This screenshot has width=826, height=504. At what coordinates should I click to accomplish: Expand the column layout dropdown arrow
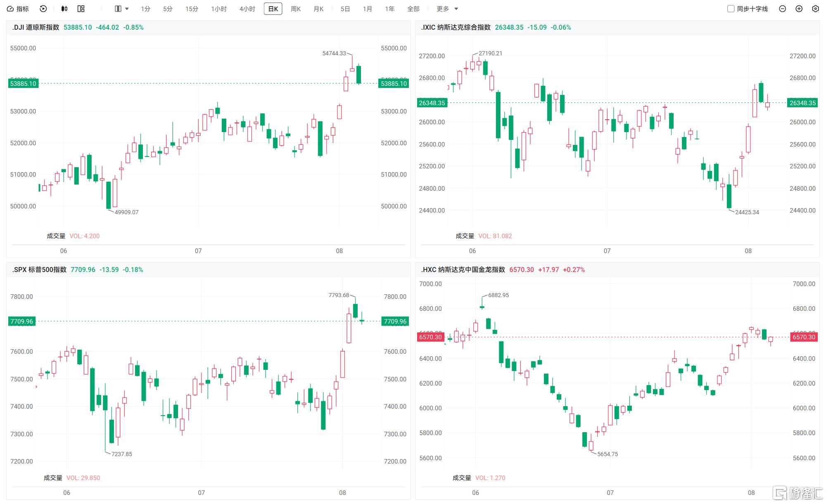click(127, 9)
